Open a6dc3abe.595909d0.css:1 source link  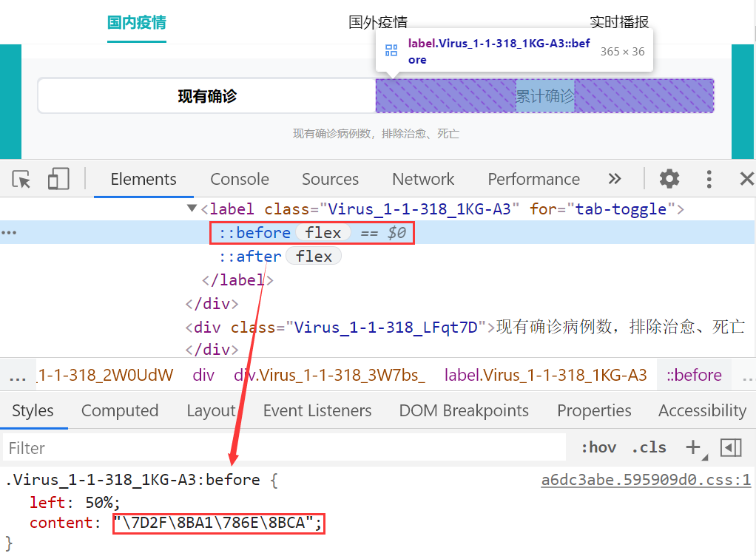[646, 480]
